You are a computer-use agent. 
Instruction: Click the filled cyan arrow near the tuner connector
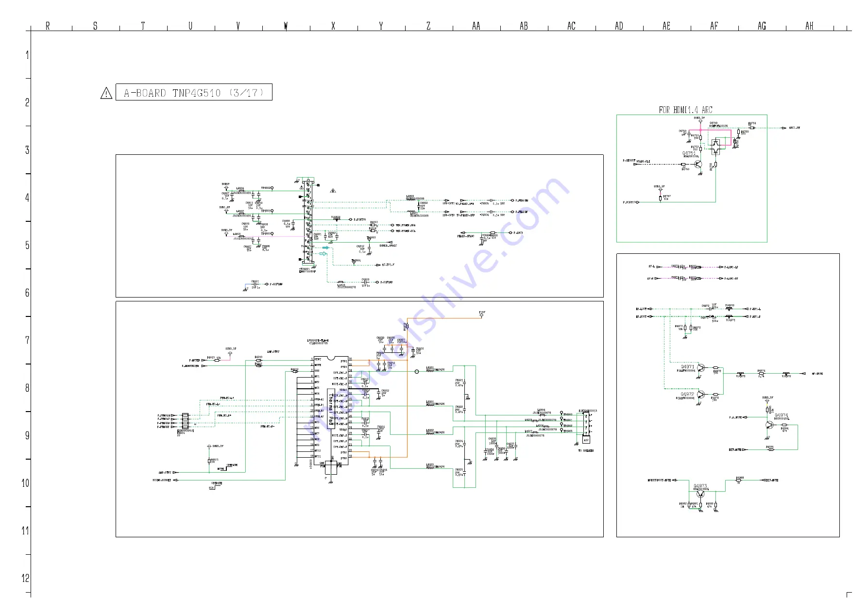tap(325, 248)
